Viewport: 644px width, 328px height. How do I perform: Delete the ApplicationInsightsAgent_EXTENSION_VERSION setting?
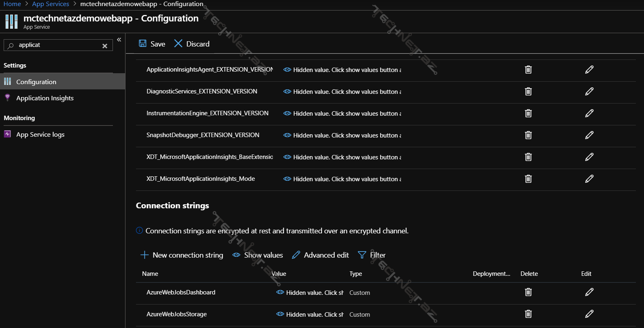pyautogui.click(x=528, y=70)
